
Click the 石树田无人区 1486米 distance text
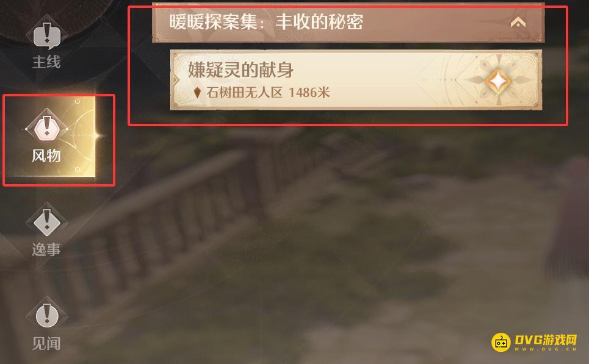tap(268, 92)
